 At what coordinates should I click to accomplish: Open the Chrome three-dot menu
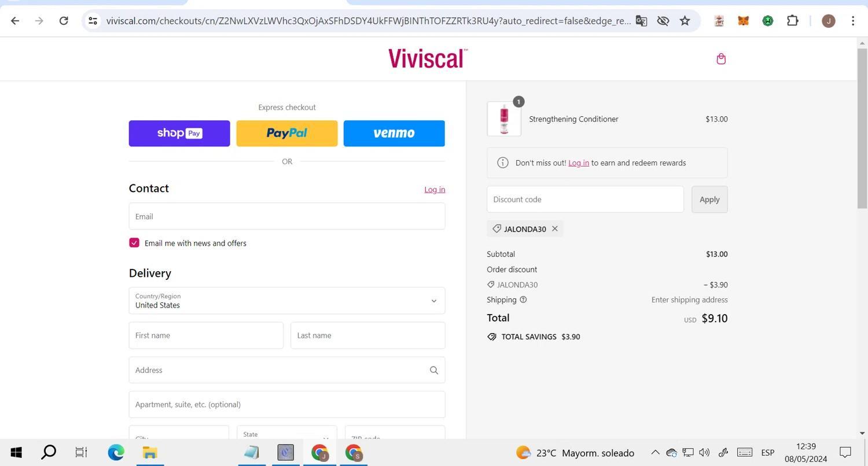(x=853, y=21)
